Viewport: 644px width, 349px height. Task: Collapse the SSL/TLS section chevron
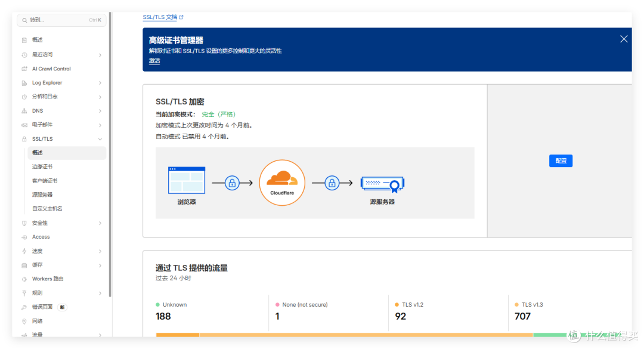click(x=100, y=140)
